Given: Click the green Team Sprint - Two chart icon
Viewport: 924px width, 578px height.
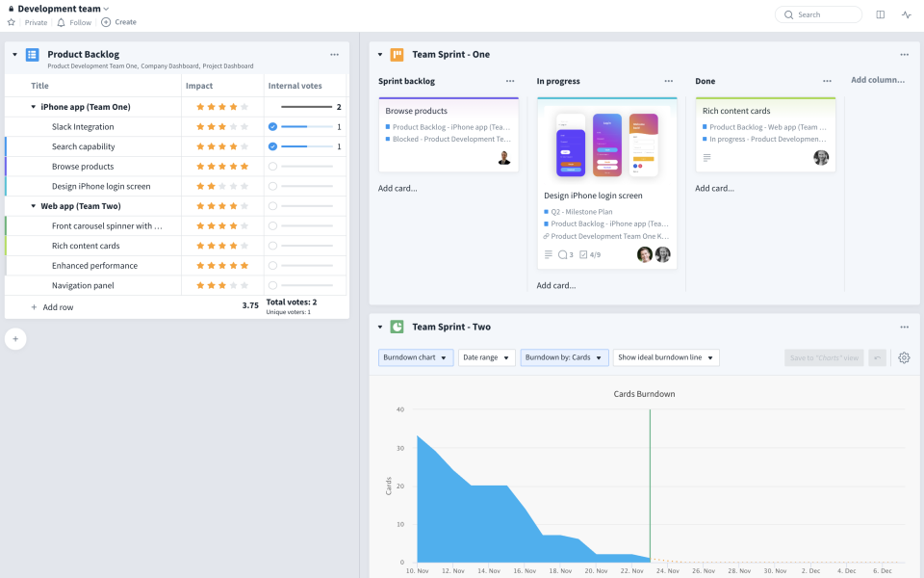Looking at the screenshot, I should (x=396, y=327).
